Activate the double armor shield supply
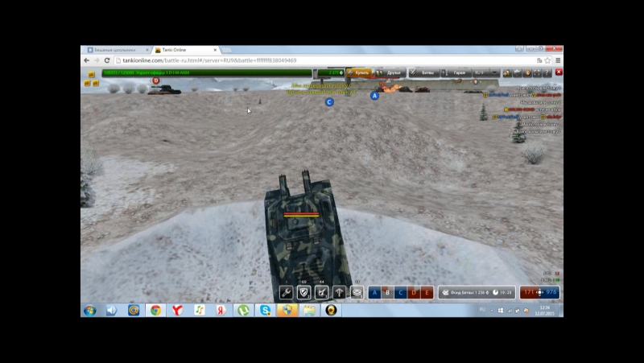Screen dimensions: 644x363 pyautogui.click(x=304, y=292)
